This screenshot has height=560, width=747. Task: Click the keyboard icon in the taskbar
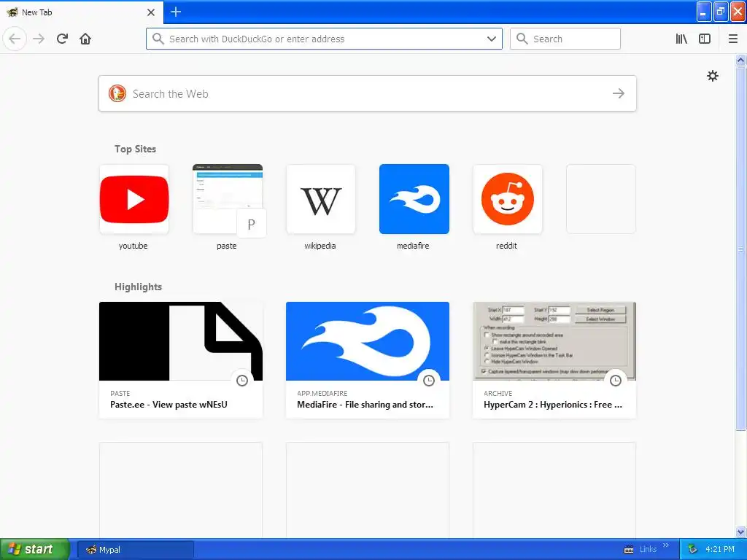(x=629, y=550)
